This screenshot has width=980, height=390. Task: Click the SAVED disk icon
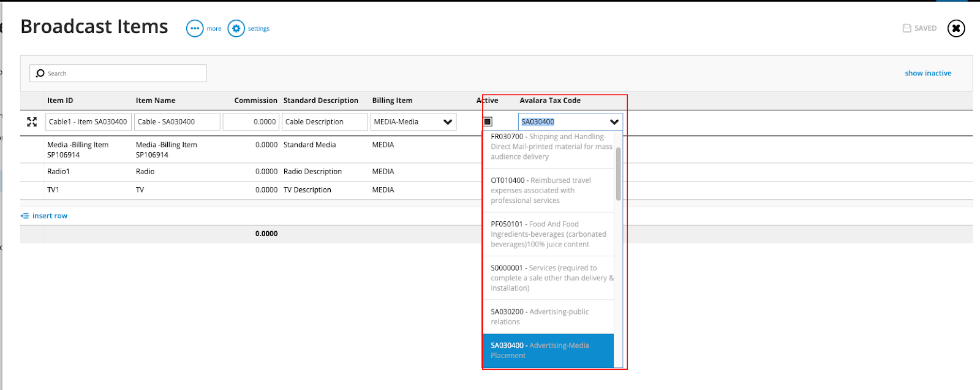tap(907, 28)
